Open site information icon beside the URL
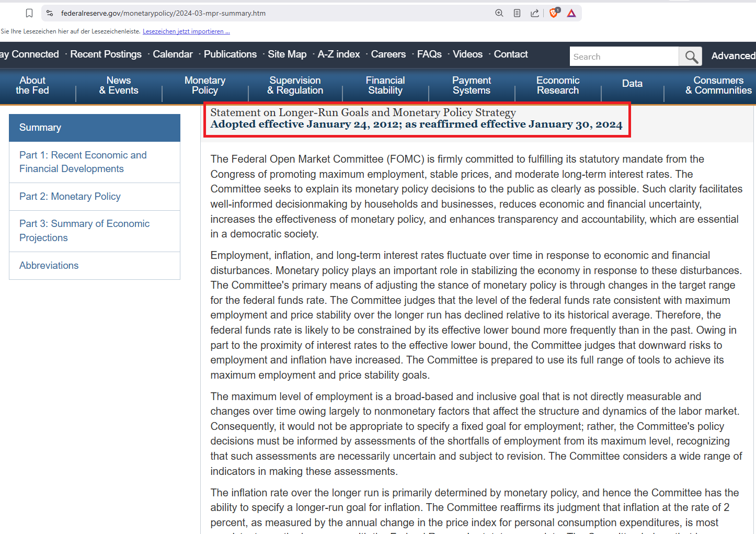This screenshot has width=756, height=534. point(50,13)
